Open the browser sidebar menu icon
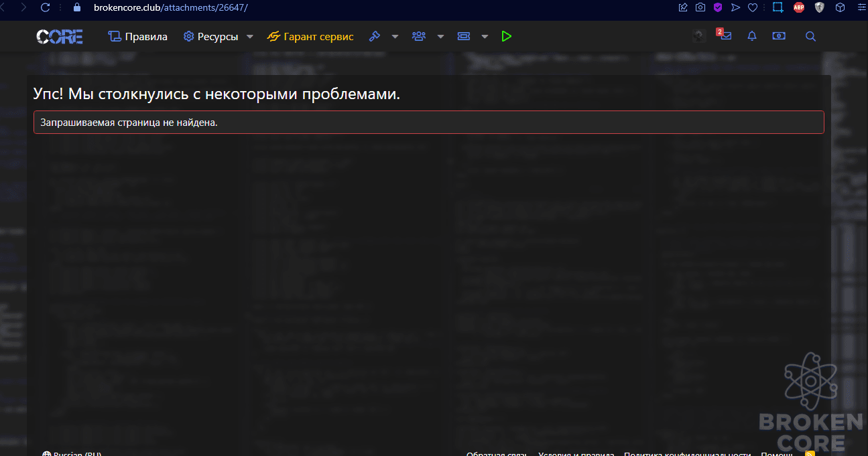 [861, 7]
